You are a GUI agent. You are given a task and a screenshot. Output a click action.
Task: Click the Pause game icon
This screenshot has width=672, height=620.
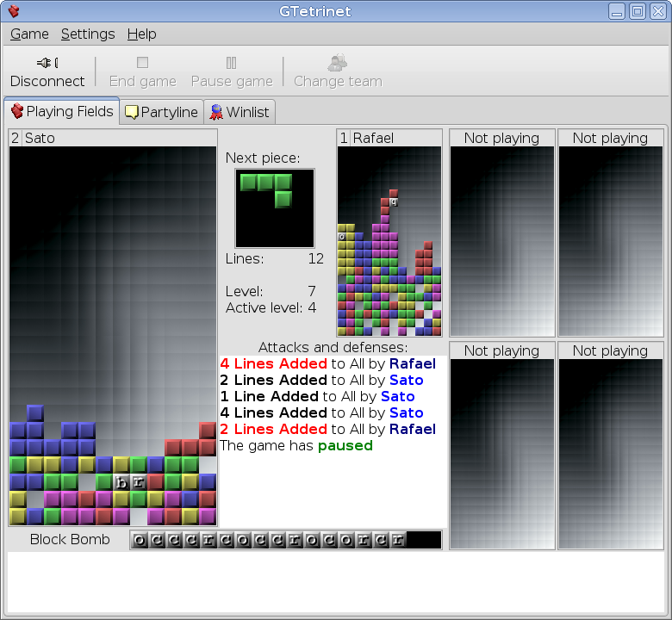click(232, 63)
